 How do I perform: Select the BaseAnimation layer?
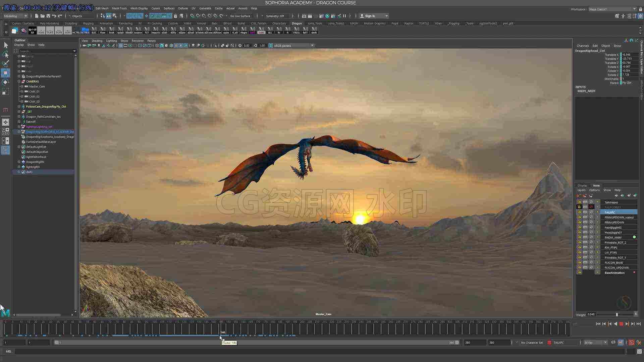tap(614, 273)
